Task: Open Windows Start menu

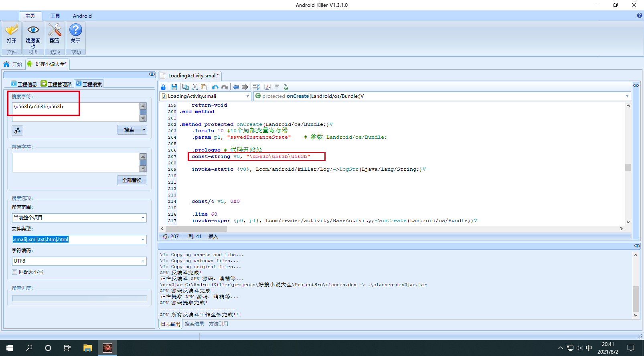Action: (x=10, y=348)
